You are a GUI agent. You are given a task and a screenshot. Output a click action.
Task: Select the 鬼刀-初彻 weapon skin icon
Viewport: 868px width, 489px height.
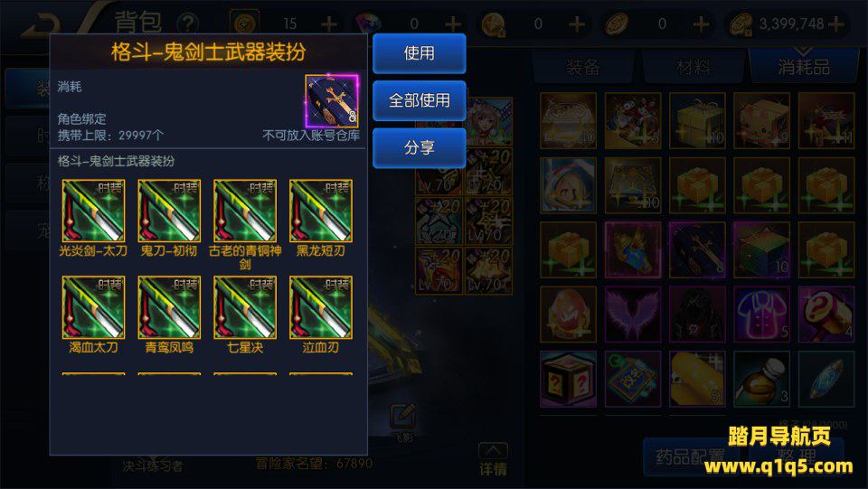[x=169, y=211]
